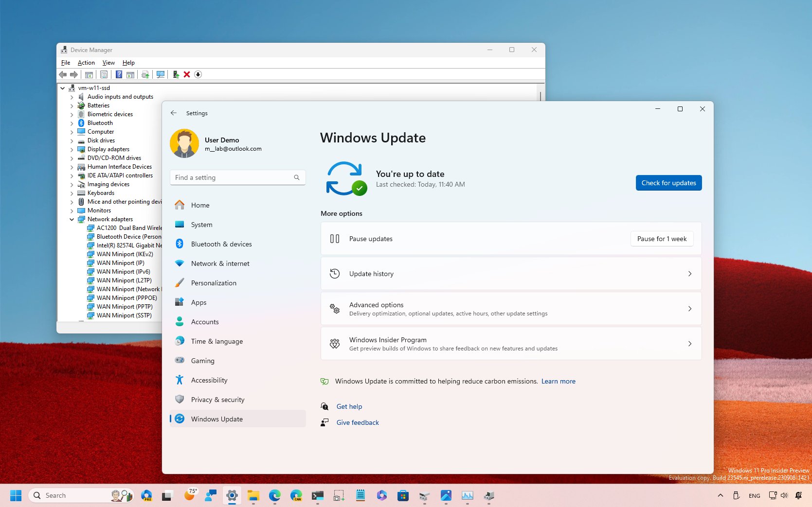
Task: Open the View menu in Device Manager
Action: pyautogui.click(x=108, y=62)
